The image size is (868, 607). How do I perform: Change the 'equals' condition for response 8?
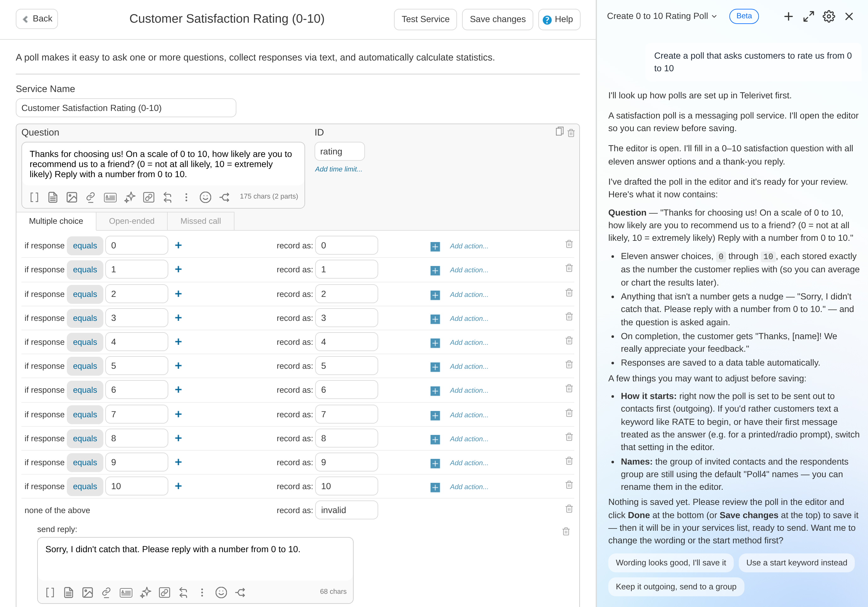[x=85, y=438]
